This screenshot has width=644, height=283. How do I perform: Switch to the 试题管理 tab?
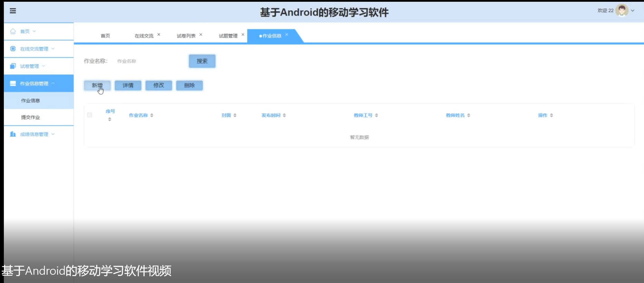point(228,36)
